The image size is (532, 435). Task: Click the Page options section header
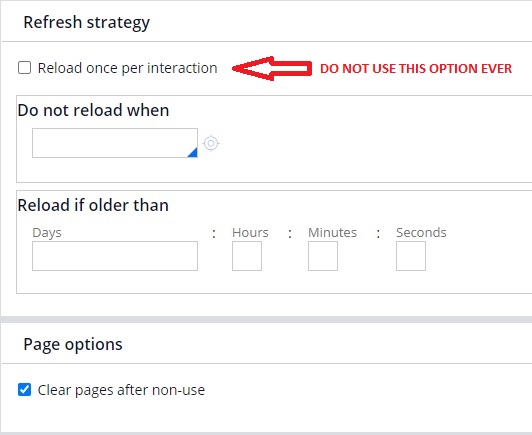(x=73, y=345)
